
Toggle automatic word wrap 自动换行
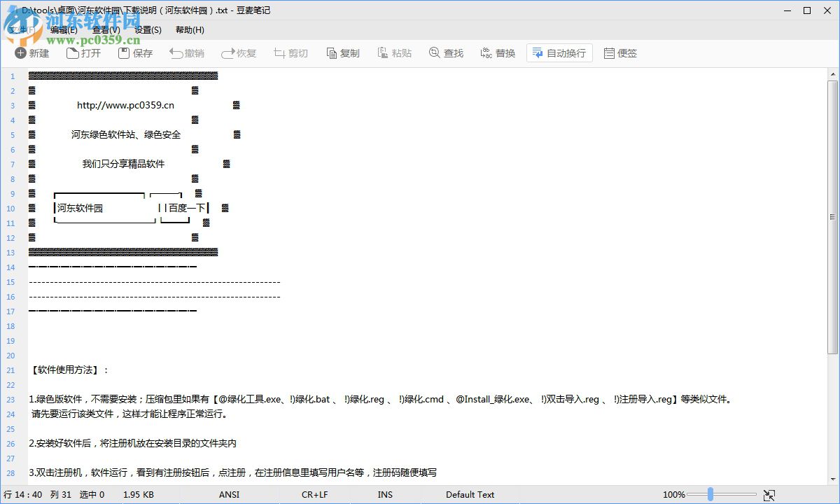coord(559,52)
